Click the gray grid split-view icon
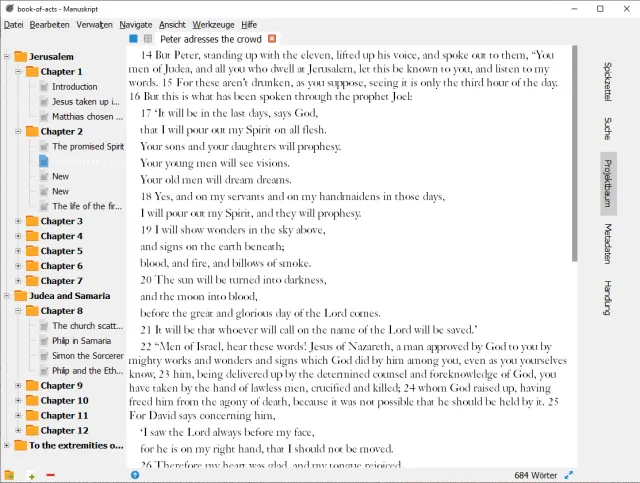The image size is (640, 483). [148, 38]
